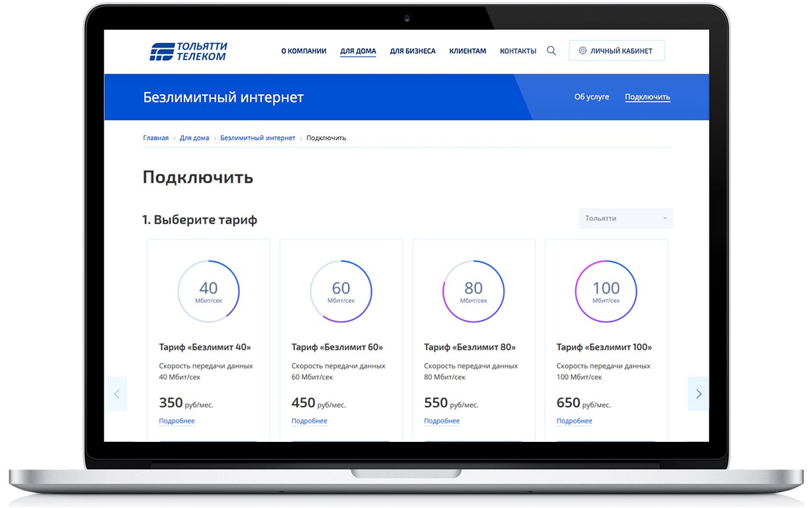The image size is (812, 508).
Task: Click the Тариф «Безлимит 60» title
Action: click(337, 347)
